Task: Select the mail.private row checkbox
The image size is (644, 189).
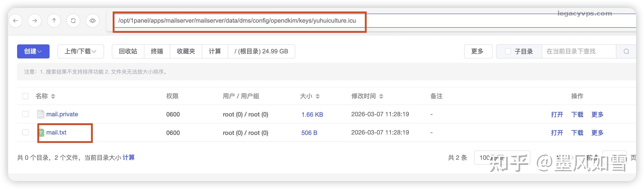Action: (25, 114)
